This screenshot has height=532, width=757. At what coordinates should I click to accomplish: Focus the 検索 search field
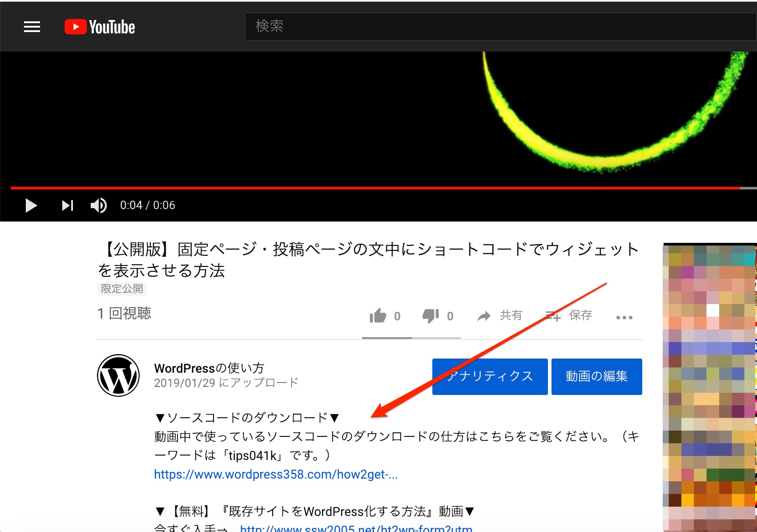pyautogui.click(x=501, y=26)
